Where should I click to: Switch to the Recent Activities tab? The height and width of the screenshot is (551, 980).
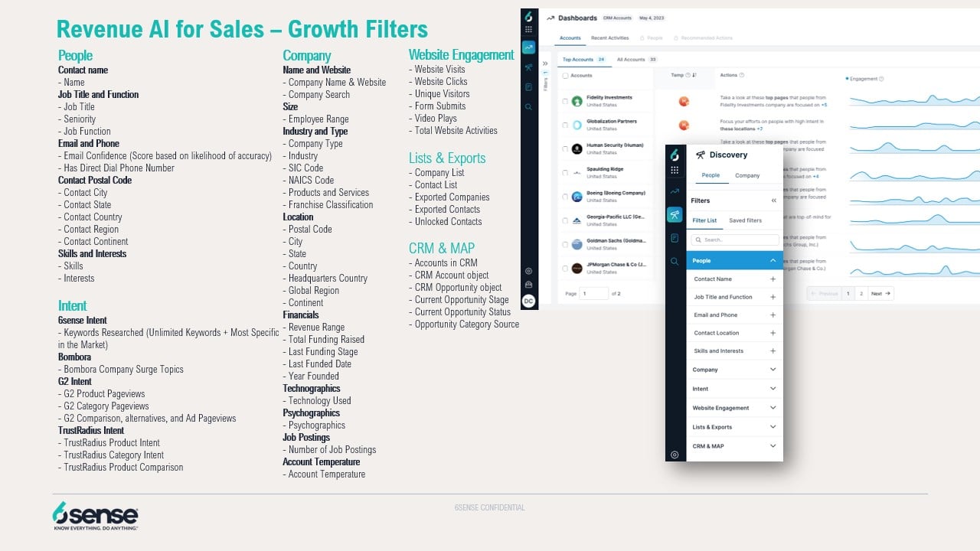(609, 37)
